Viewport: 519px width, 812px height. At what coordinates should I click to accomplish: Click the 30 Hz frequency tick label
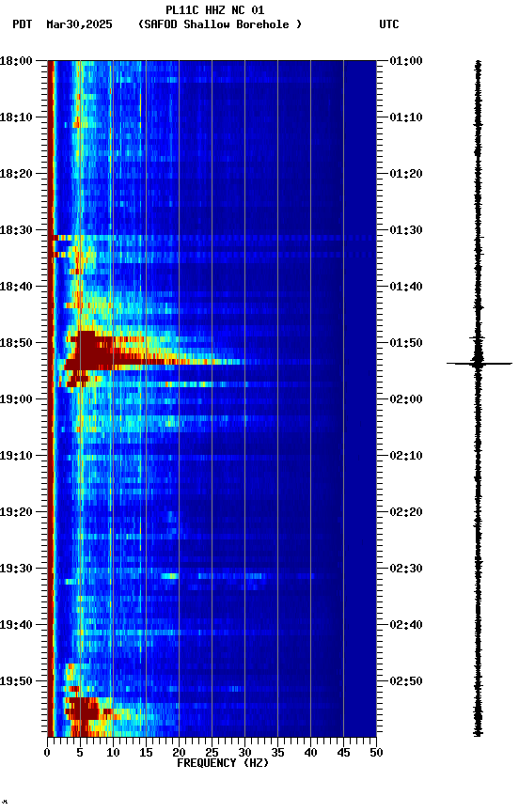(244, 753)
